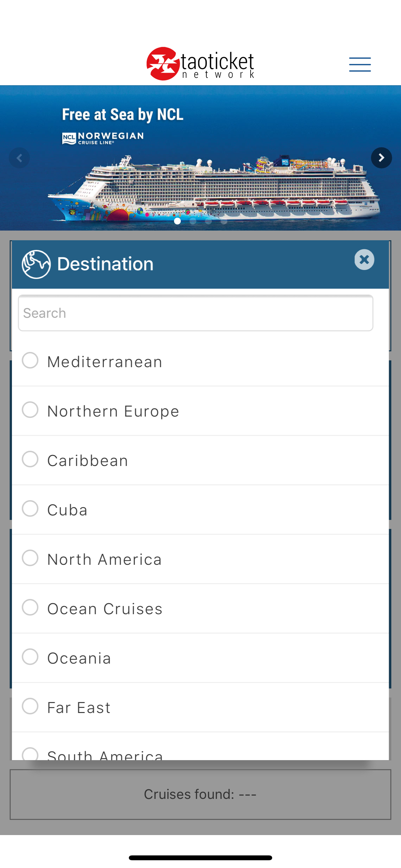Choose North America destination
Screen dimensions: 401x868
point(200,559)
